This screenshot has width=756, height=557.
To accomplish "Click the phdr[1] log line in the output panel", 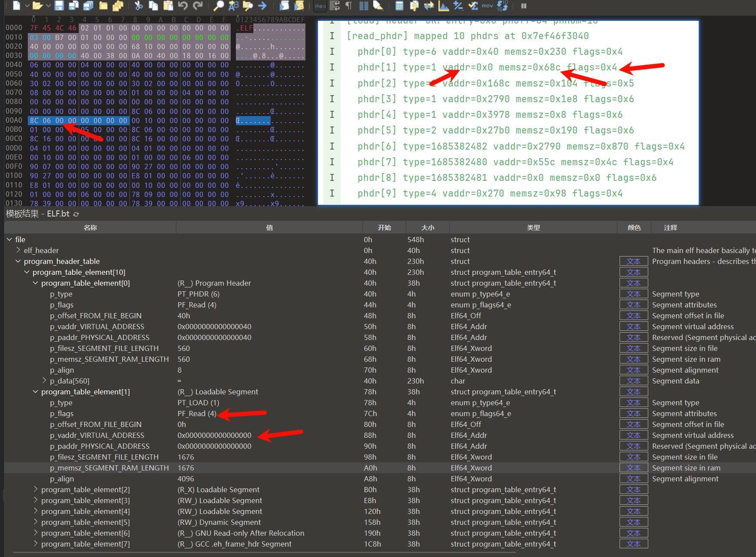I will [x=487, y=67].
